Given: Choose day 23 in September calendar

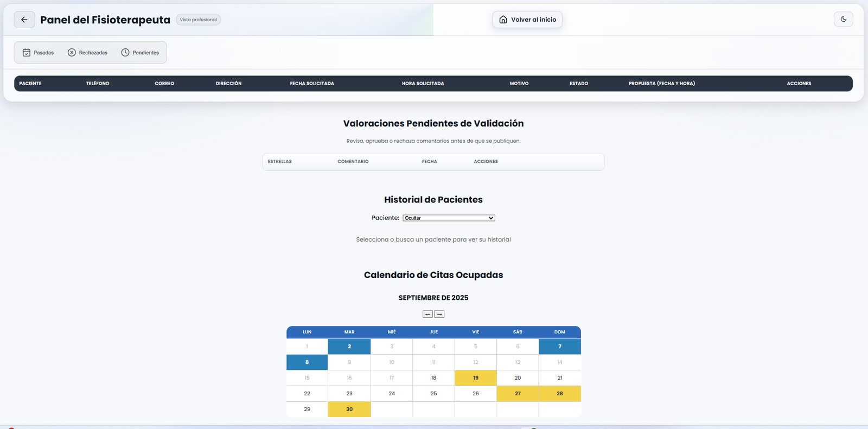Looking at the screenshot, I should (x=349, y=394).
